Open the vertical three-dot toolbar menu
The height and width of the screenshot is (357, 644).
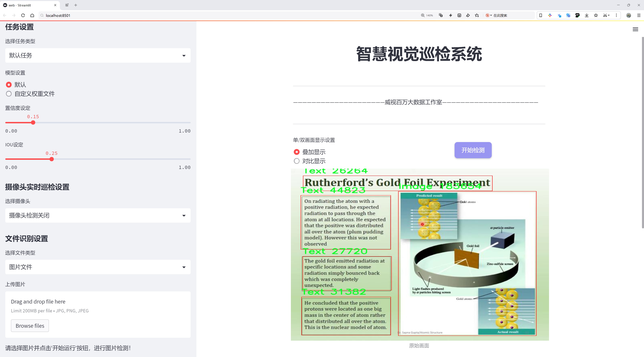coord(616,15)
